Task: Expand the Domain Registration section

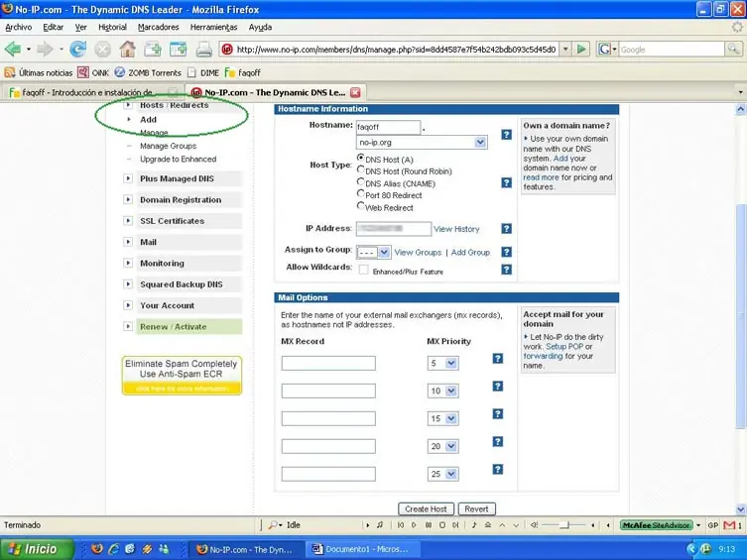Action: coord(128,199)
